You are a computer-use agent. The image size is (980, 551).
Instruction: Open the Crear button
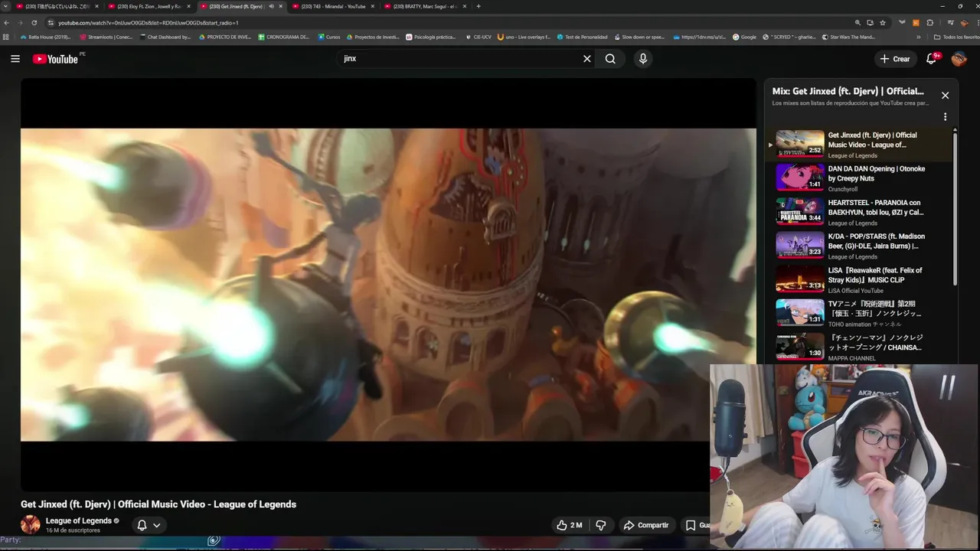pos(895,59)
